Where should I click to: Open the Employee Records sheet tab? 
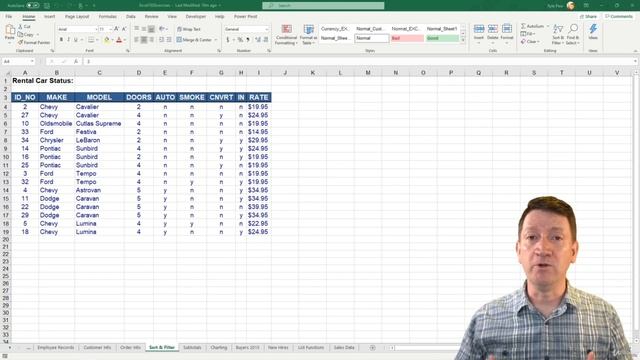coord(56,348)
